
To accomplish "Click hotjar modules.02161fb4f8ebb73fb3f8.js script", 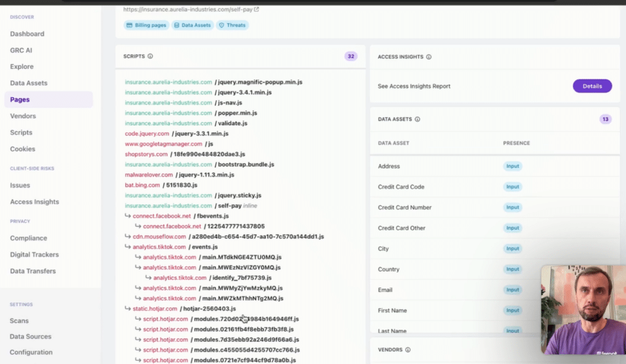I will (x=218, y=330).
